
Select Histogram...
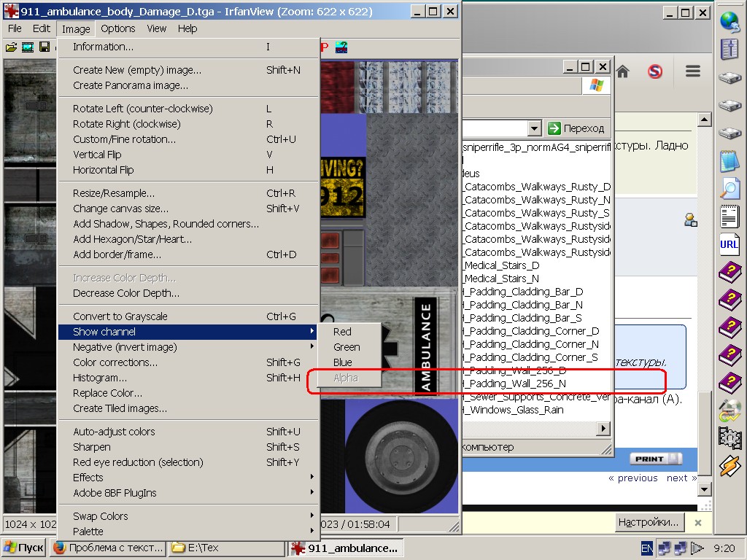pyautogui.click(x=189, y=378)
